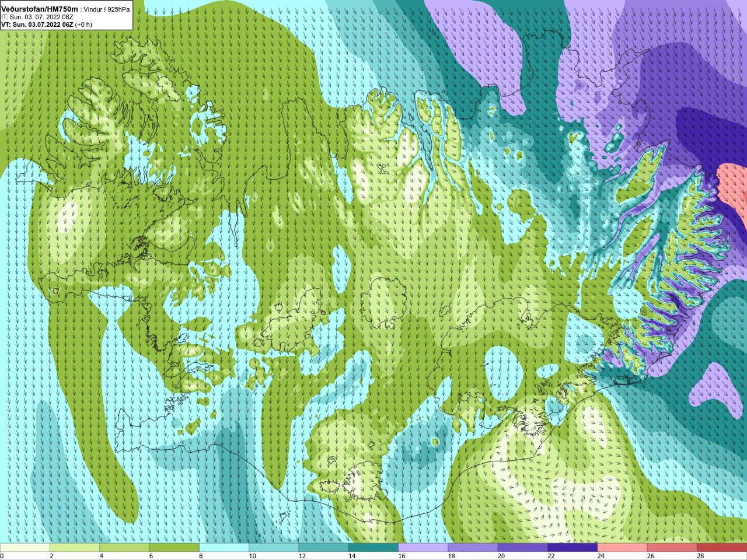Viewport: 747px width, 560px height.
Task: Select the 6–8 olive green legend swatch
Action: 174,548
